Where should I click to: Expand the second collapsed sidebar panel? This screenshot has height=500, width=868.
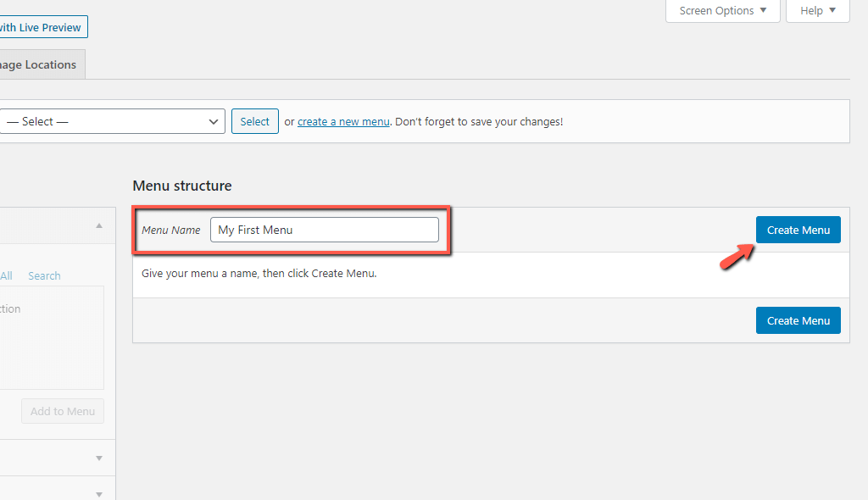click(x=99, y=458)
